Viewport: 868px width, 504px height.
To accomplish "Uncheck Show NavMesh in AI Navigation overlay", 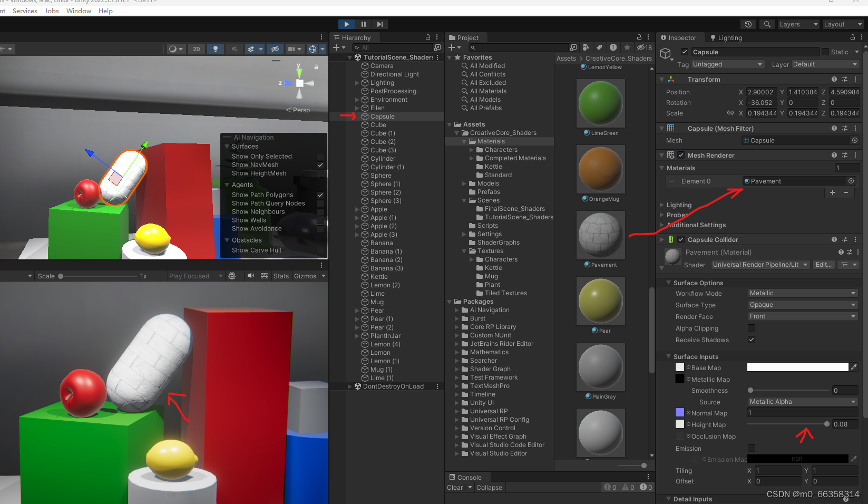I will tap(320, 165).
